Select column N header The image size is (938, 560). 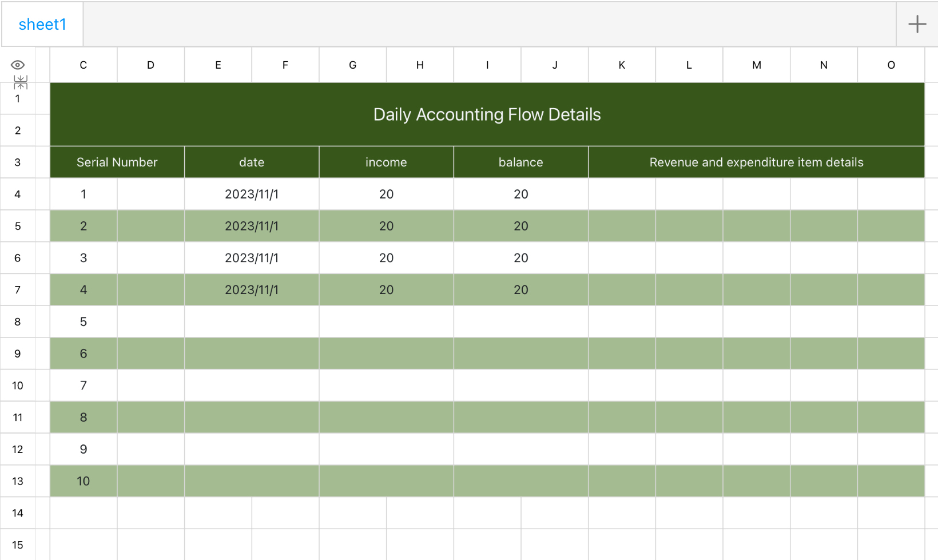point(824,65)
